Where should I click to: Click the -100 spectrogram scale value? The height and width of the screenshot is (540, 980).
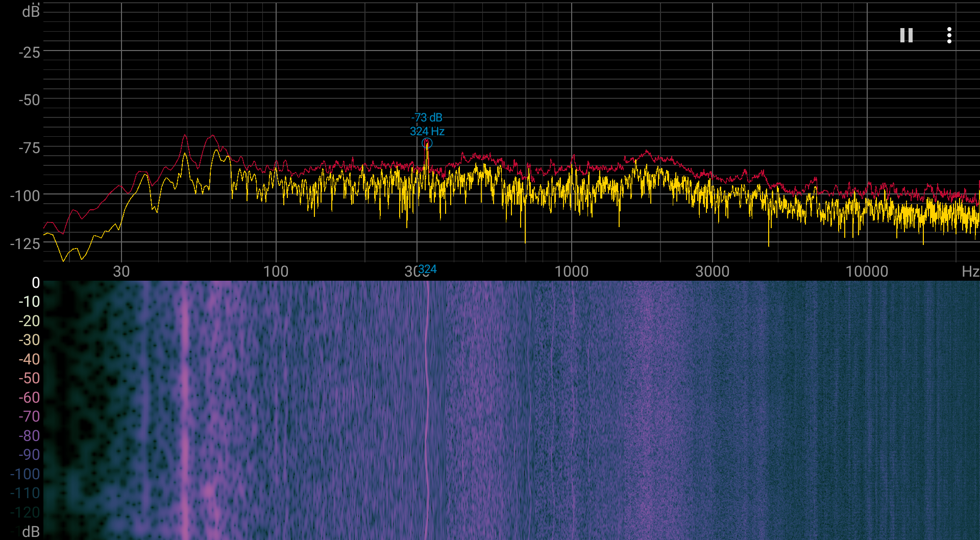click(25, 474)
